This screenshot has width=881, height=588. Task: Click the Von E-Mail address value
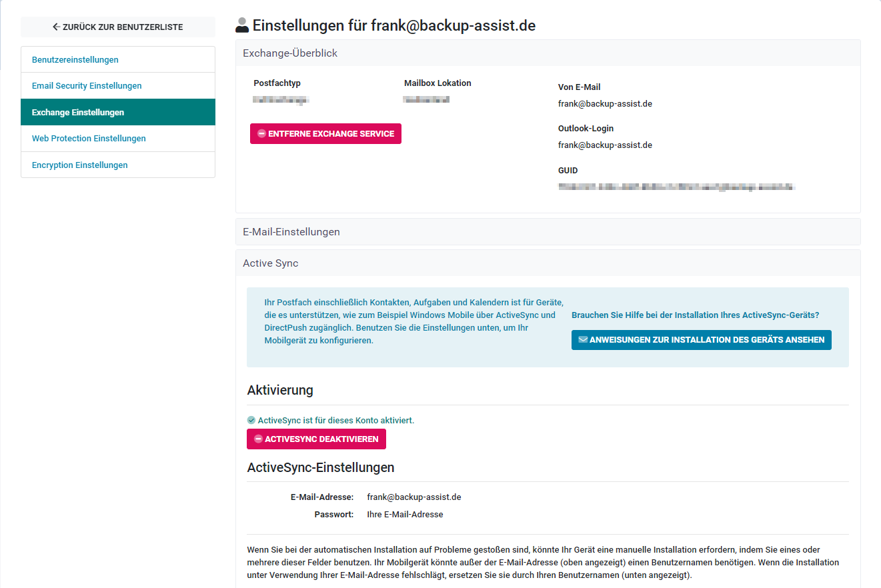point(605,104)
